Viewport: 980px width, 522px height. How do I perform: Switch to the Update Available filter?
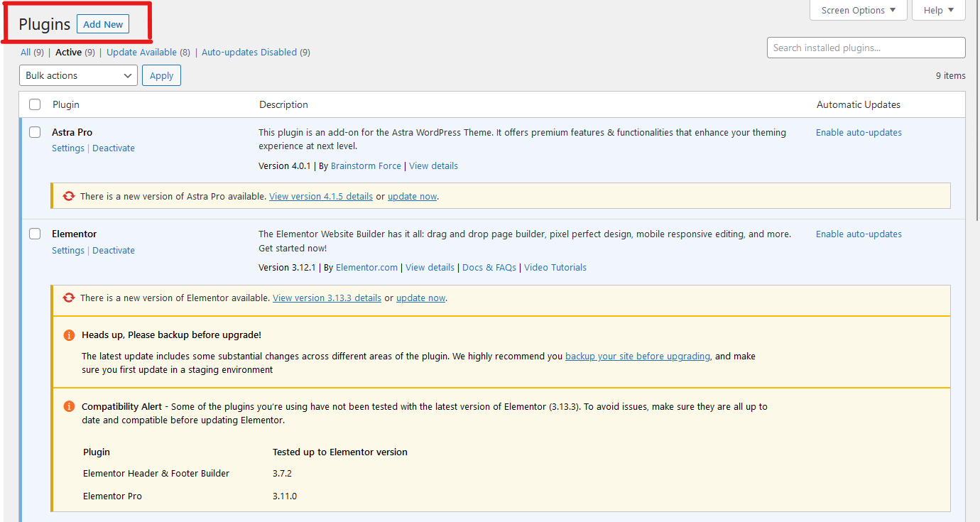141,52
